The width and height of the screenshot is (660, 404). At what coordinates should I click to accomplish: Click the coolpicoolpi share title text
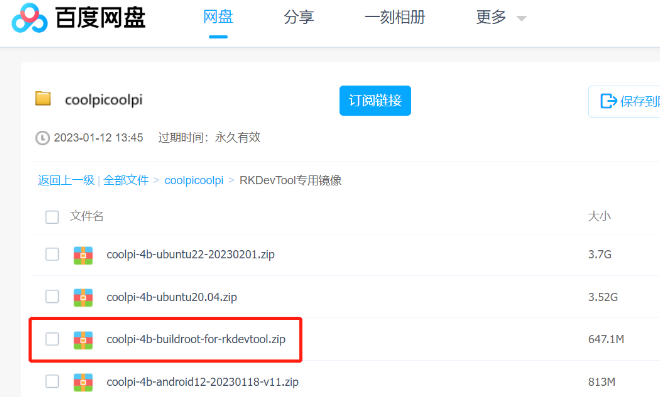(104, 100)
